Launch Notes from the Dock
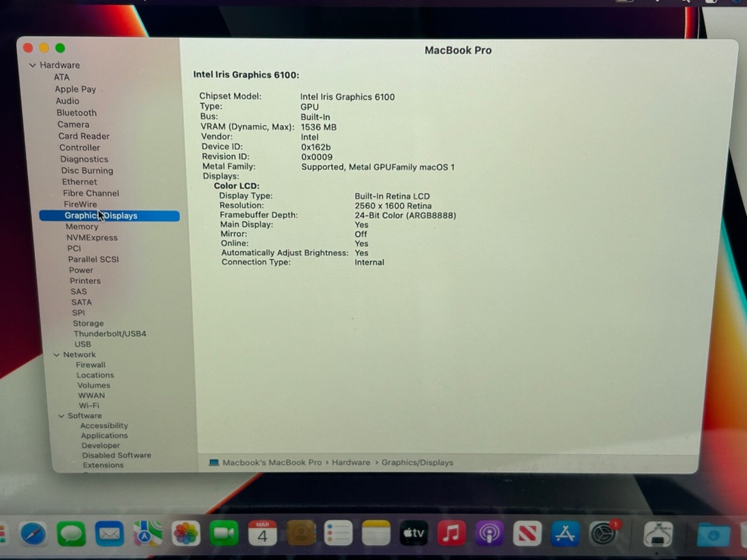The height and width of the screenshot is (560, 747). [x=376, y=534]
